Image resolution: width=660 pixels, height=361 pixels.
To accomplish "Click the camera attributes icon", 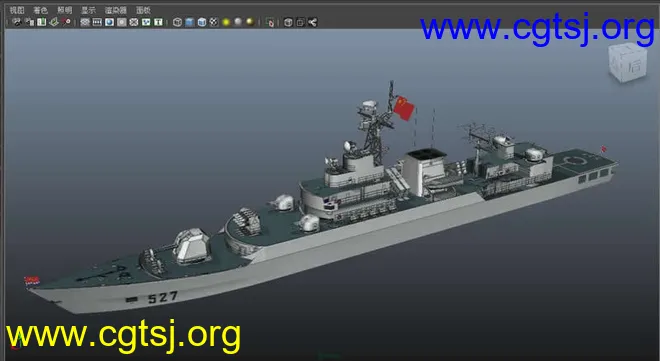I will click(x=29, y=22).
